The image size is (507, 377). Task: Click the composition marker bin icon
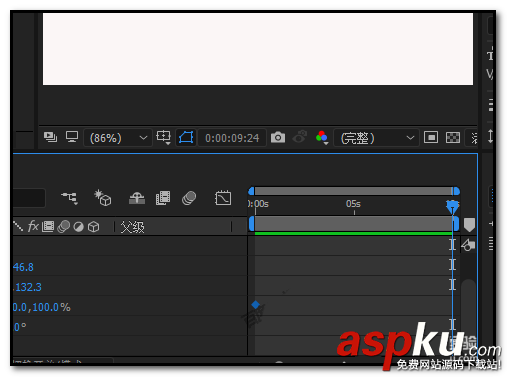(469, 225)
